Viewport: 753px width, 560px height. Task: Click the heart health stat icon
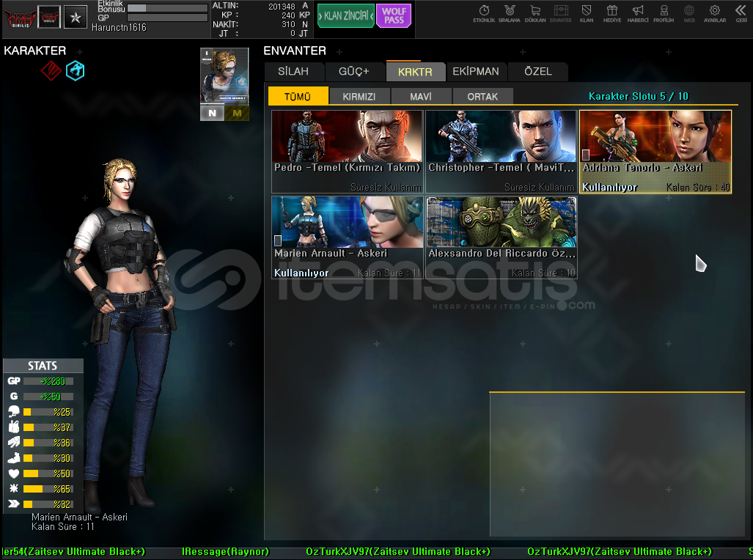(14, 473)
